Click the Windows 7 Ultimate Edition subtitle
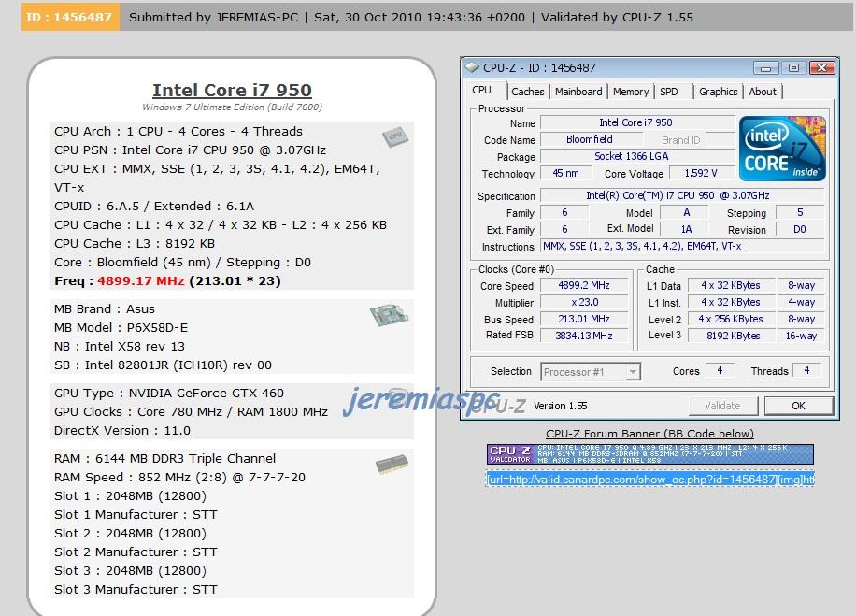 tap(232, 107)
